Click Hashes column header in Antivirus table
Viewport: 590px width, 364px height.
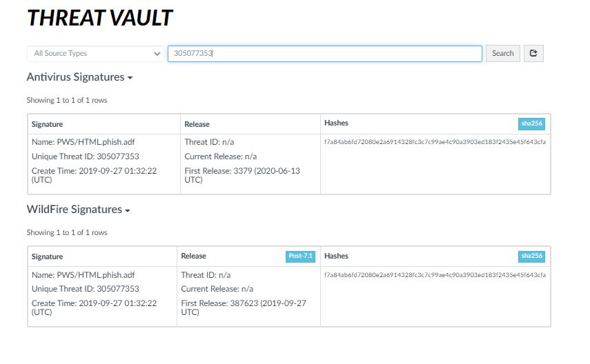(336, 123)
